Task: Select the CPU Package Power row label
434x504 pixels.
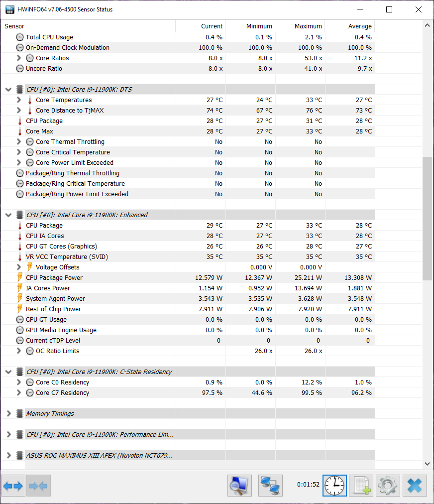Action: click(x=54, y=278)
